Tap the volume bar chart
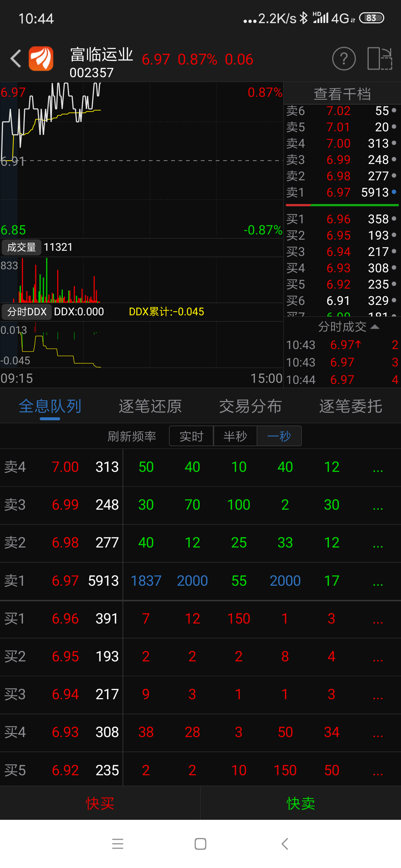401x868 pixels. (x=142, y=280)
